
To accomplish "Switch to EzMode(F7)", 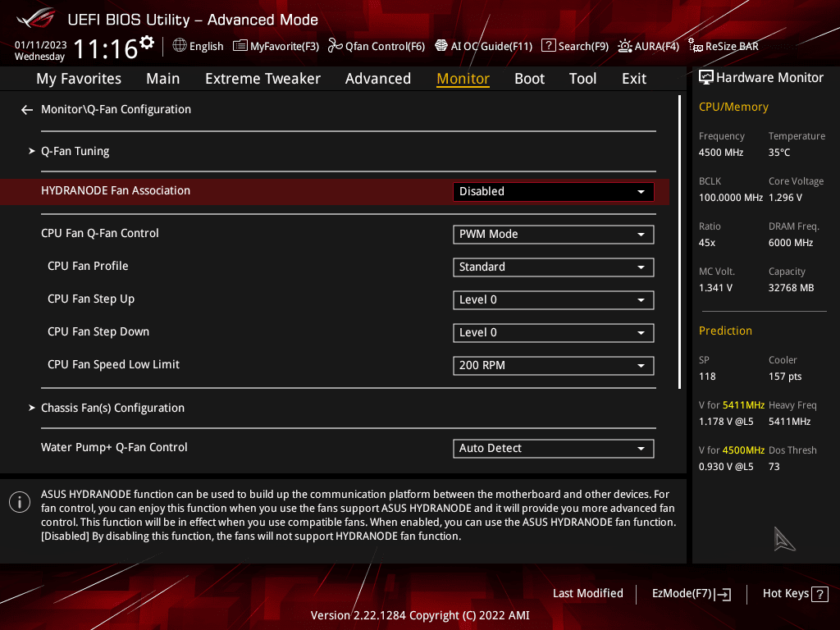I will coord(691,594).
